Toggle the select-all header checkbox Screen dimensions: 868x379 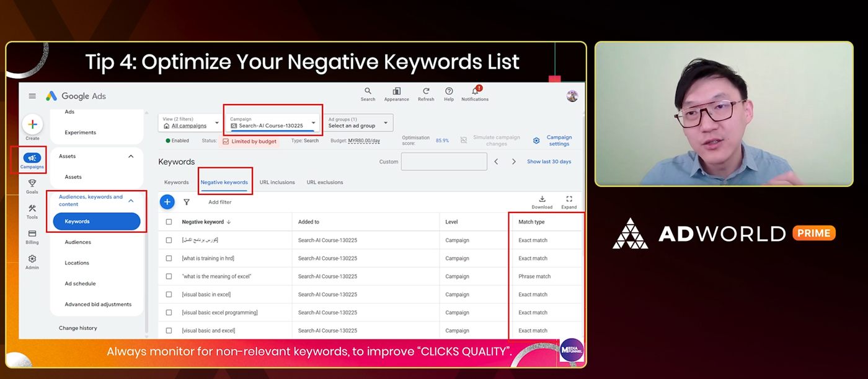point(169,222)
